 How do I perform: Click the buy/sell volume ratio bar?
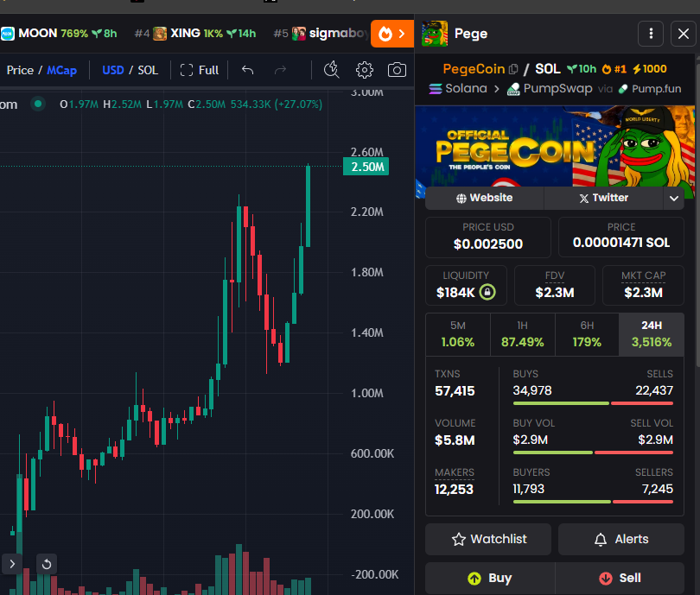(x=593, y=453)
